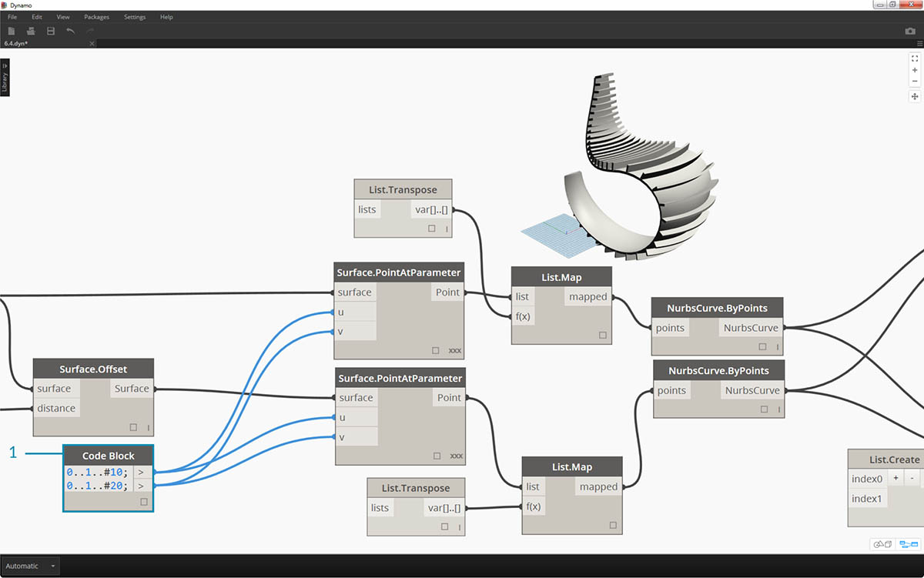Click the Open file toolbar icon
The width and height of the screenshot is (924, 578).
(x=31, y=31)
